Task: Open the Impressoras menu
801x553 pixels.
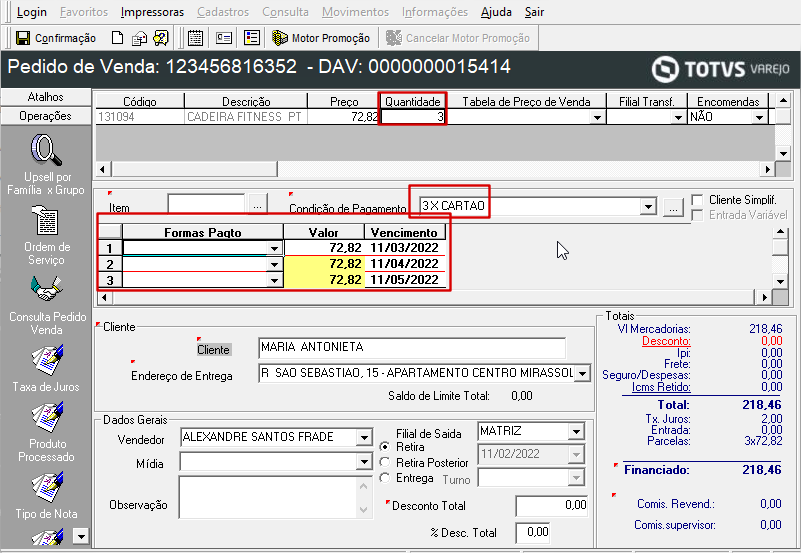Action: tap(152, 12)
